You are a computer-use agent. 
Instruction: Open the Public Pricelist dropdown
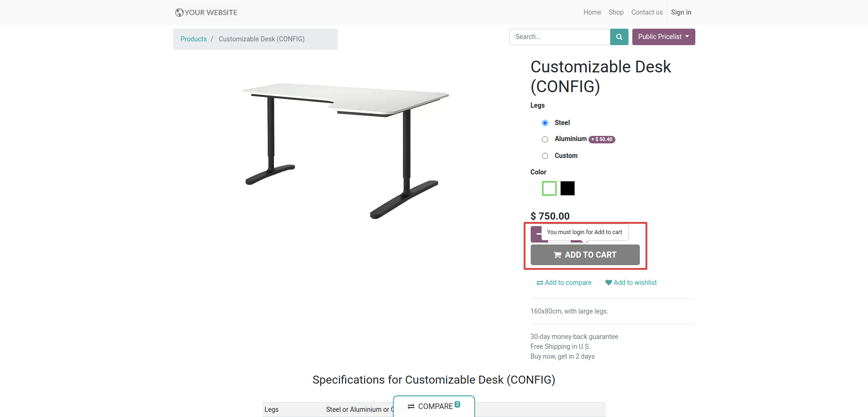[x=663, y=37]
